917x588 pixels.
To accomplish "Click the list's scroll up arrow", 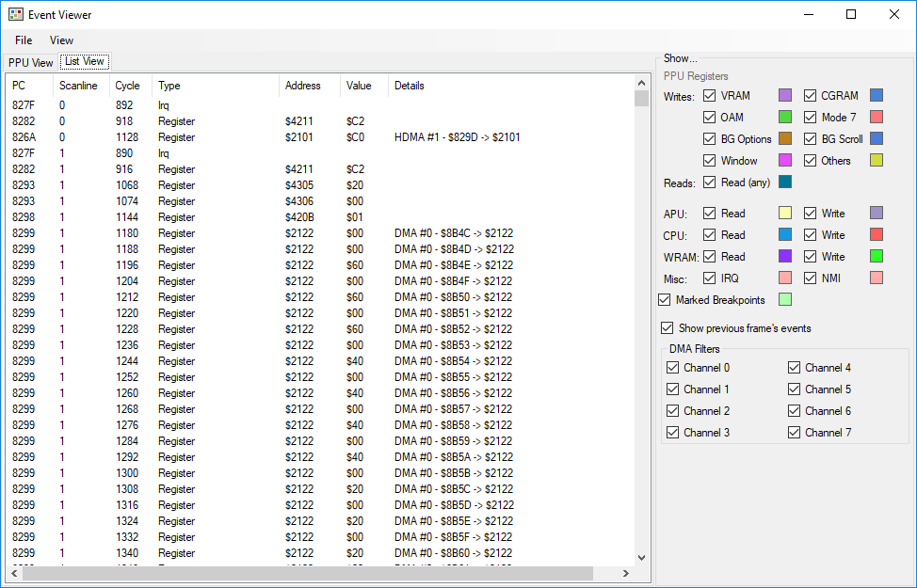I will [641, 83].
